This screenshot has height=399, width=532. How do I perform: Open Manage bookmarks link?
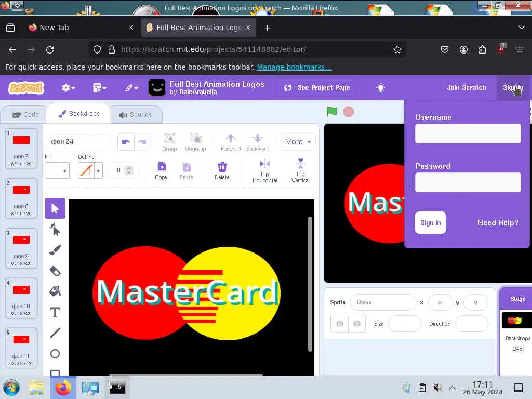[x=294, y=67]
